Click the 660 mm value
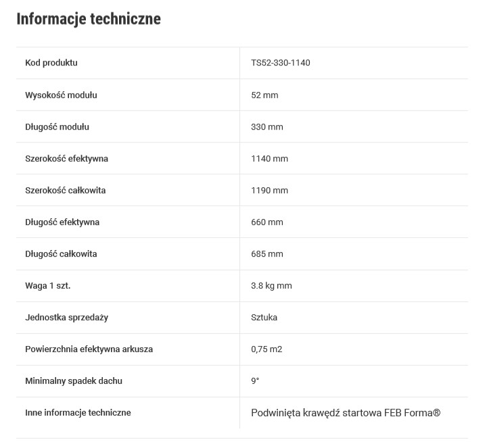This screenshot has width=487, height=448. coord(267,222)
